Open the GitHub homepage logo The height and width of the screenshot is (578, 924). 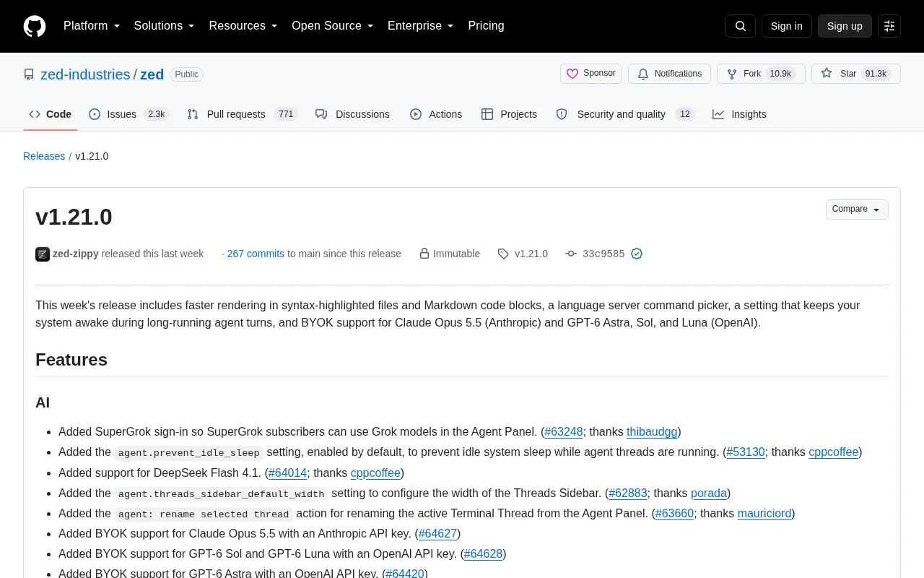(35, 26)
